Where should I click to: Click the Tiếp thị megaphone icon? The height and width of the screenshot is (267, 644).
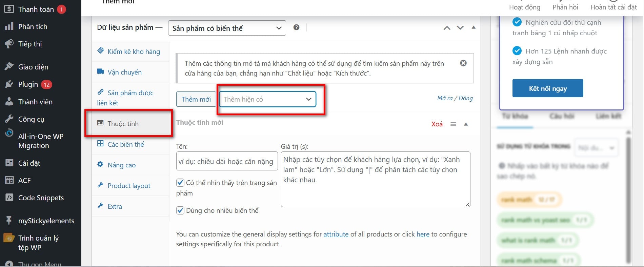click(9, 44)
